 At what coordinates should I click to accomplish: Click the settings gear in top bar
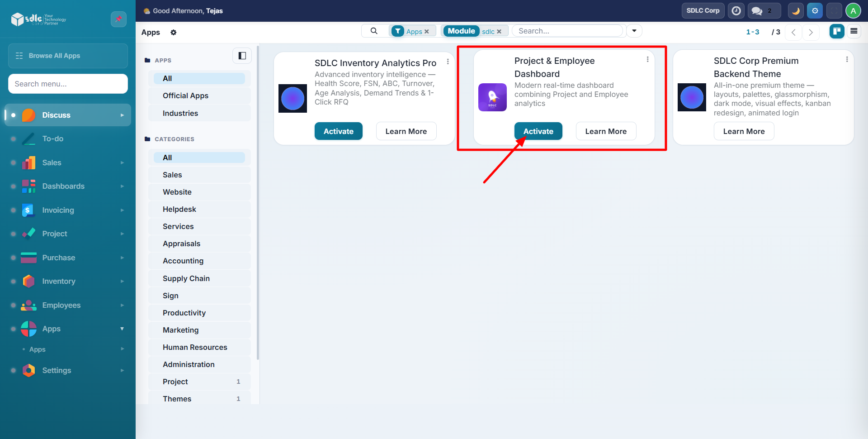click(x=815, y=11)
